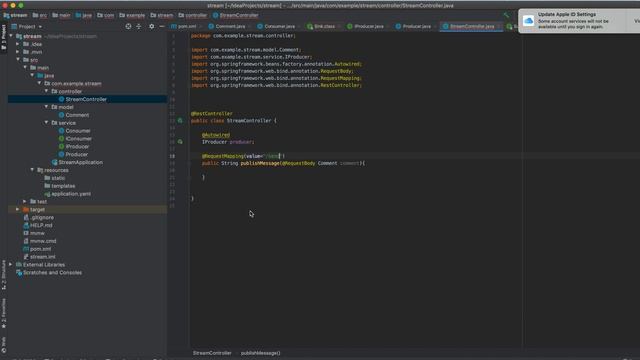Viewport: 640px width, 360px height.
Task: Switch to Comment.java tab
Action: 227,26
